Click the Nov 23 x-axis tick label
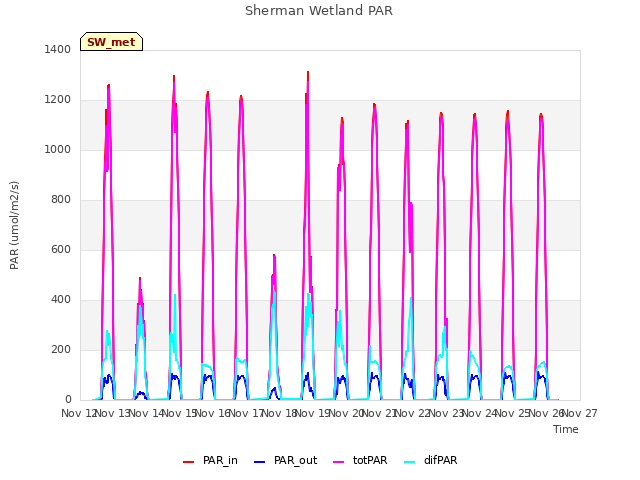Image resolution: width=640 pixels, height=480 pixels. [446, 413]
